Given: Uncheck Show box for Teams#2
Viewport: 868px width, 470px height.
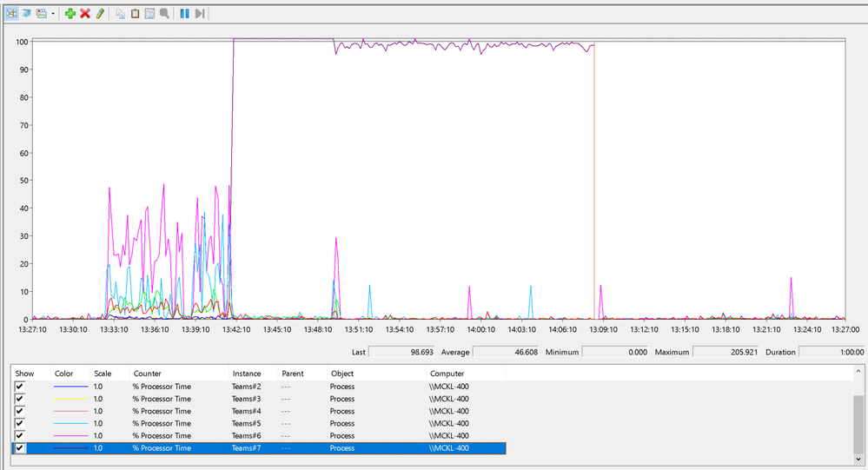Looking at the screenshot, I should coord(20,387).
